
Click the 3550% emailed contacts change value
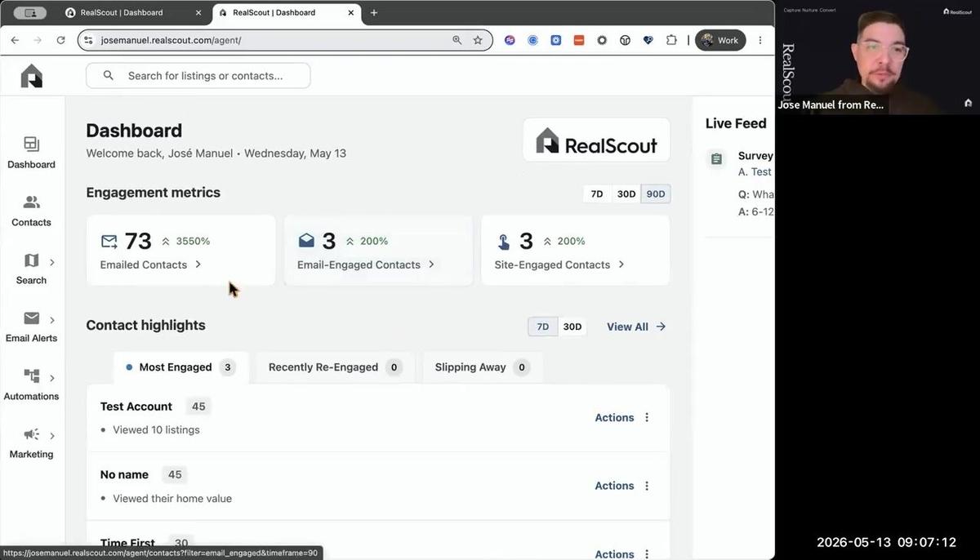(193, 242)
